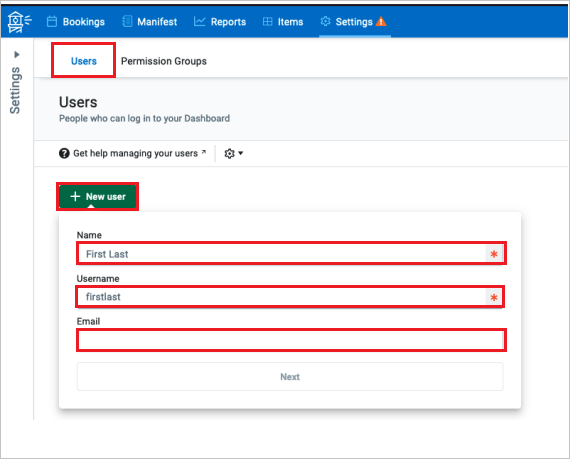Click the Bookings calendar icon
This screenshot has height=459, width=570.
(x=52, y=21)
